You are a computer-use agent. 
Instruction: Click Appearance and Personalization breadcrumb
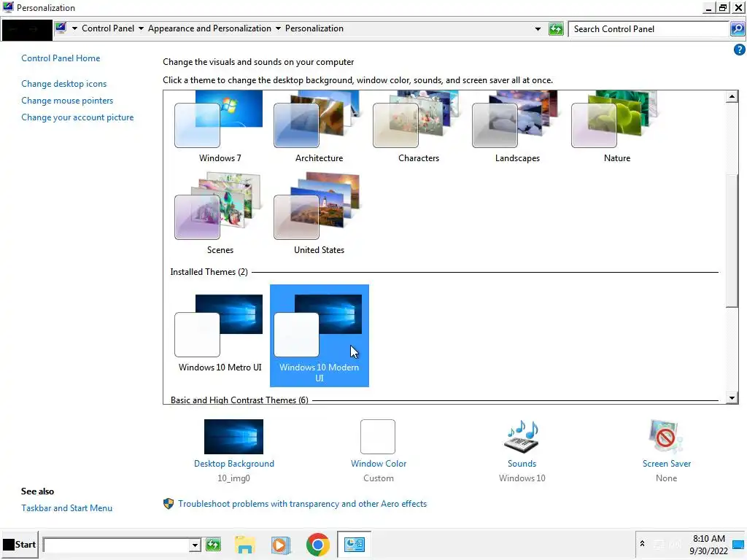click(209, 28)
